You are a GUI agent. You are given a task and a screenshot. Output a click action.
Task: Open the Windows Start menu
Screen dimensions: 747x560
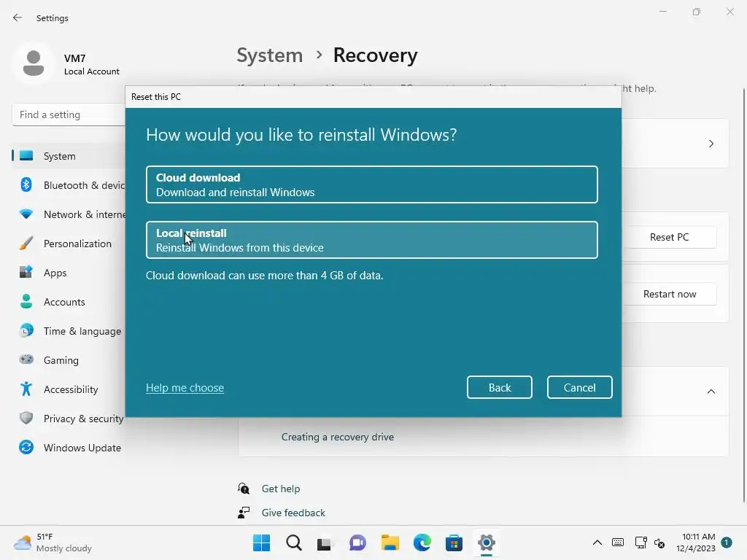(x=261, y=542)
